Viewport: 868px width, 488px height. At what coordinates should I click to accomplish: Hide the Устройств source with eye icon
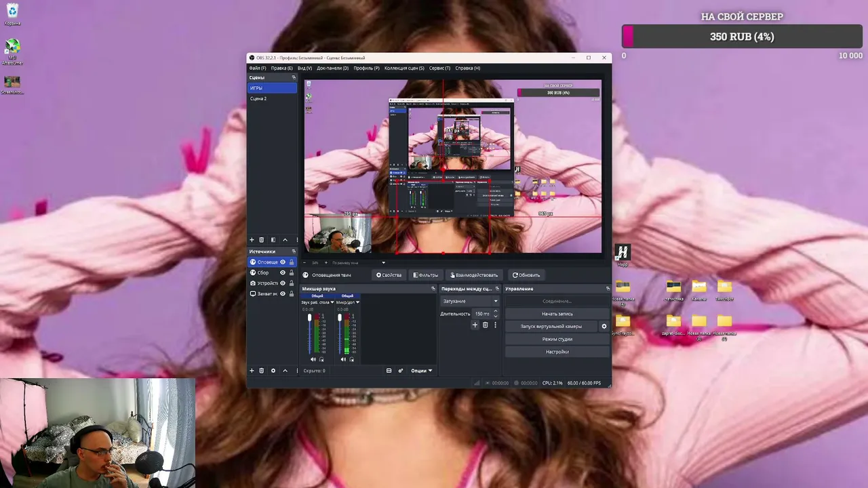point(283,283)
